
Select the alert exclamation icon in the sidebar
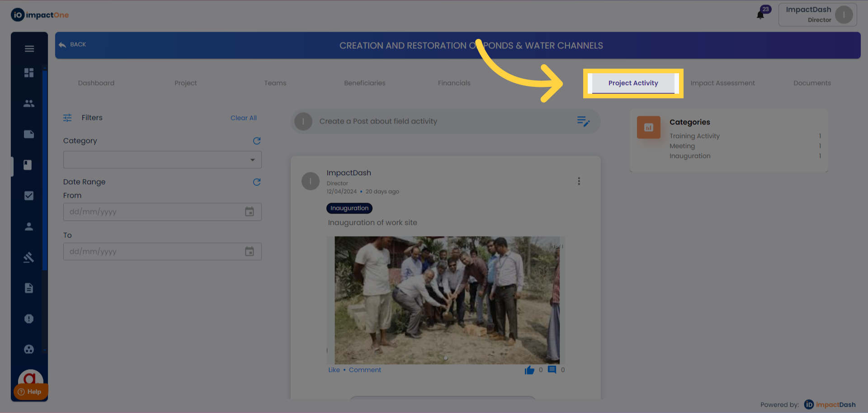(x=29, y=319)
